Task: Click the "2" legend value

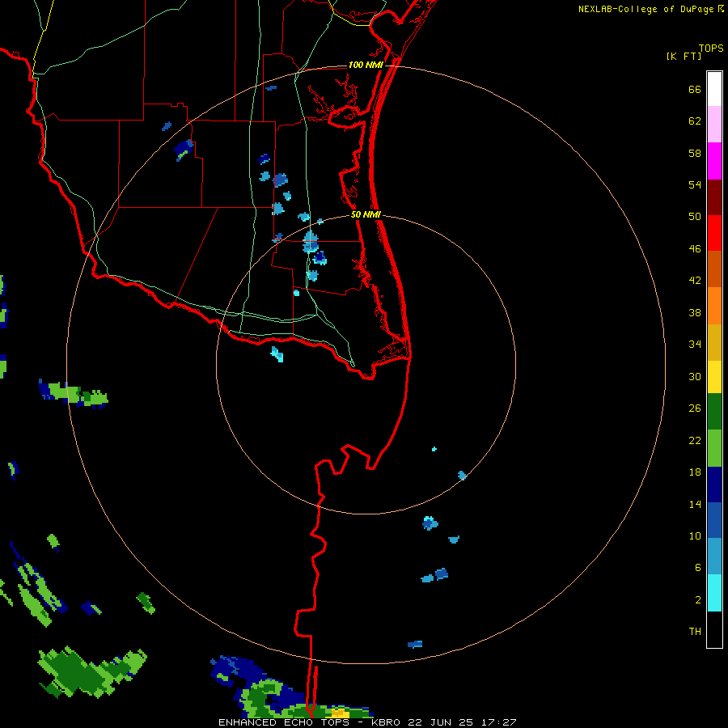Action: [x=698, y=600]
